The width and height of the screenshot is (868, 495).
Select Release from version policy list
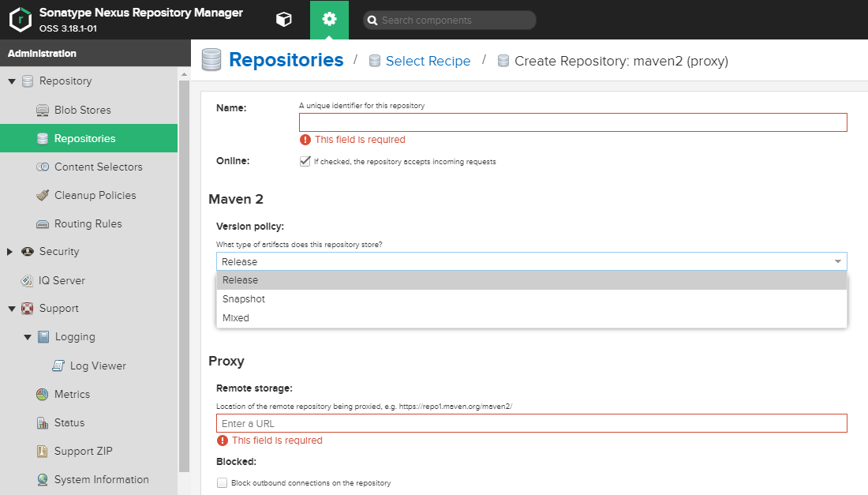[x=531, y=280]
